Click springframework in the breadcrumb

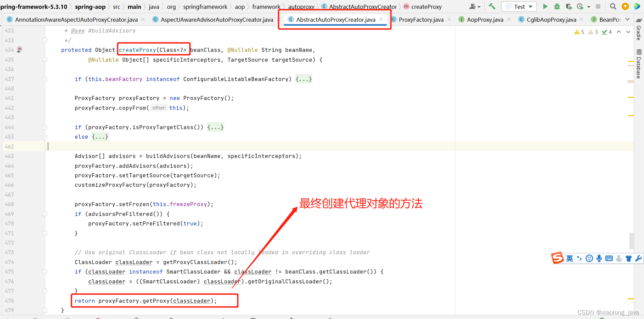pos(205,7)
